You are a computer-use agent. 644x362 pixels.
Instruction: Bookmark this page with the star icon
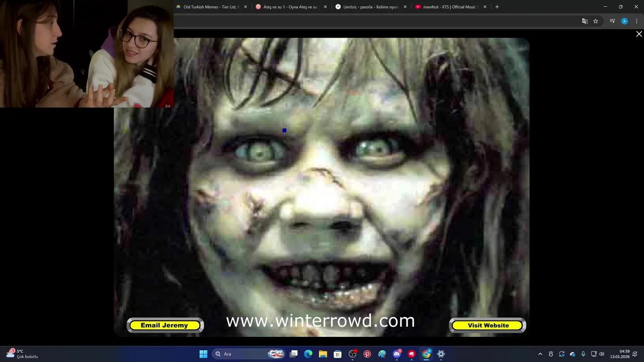click(x=596, y=21)
